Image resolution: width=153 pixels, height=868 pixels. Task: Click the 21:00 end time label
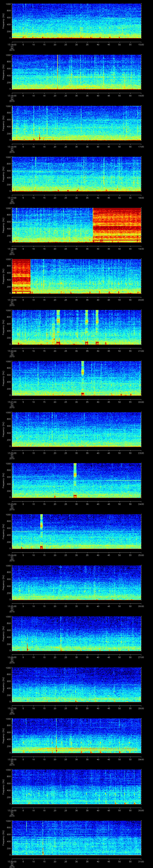pyautogui.click(x=141, y=351)
